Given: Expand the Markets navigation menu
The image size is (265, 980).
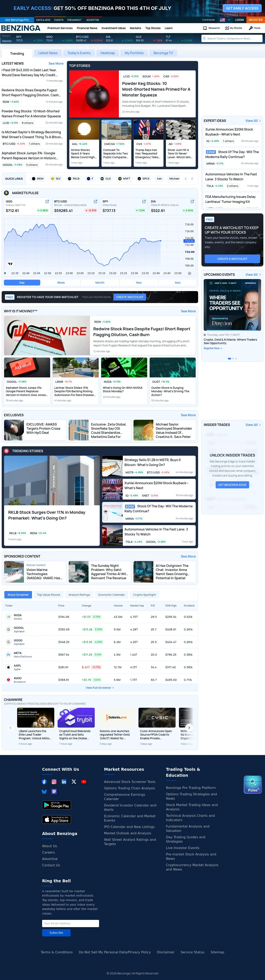Looking at the screenshot, I should tap(135, 28).
